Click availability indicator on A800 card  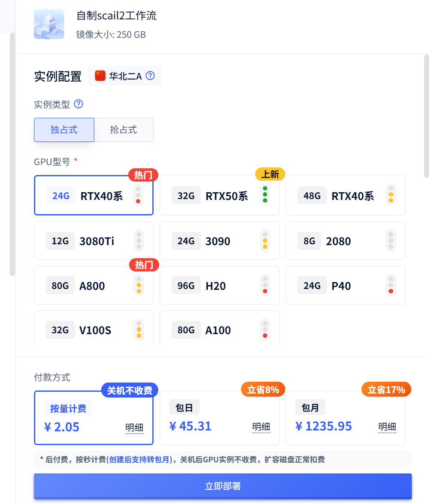139,286
